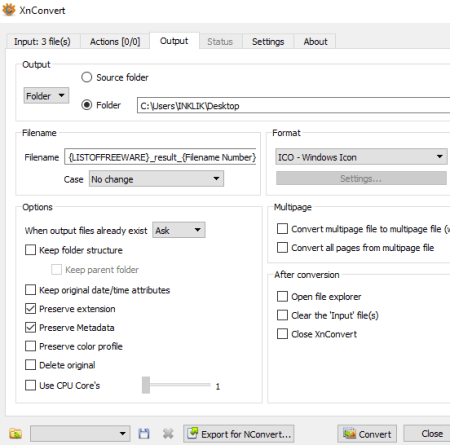Image resolution: width=450 pixels, height=445 pixels.
Task: Click the format Settings... button
Action: 361,178
